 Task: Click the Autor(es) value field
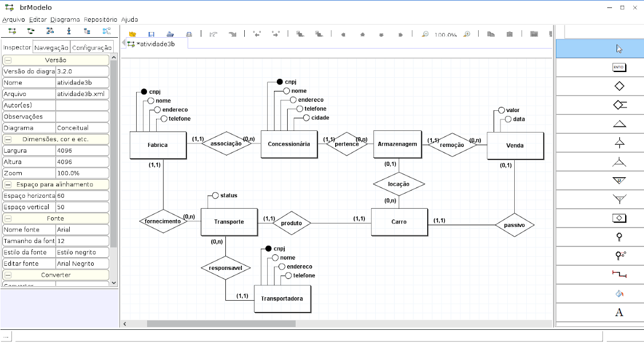point(82,105)
